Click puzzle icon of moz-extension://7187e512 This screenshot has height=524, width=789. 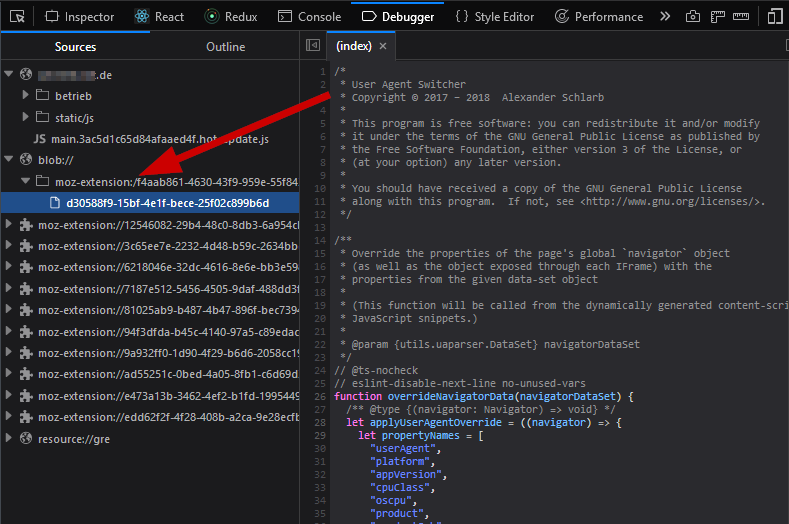[26, 289]
